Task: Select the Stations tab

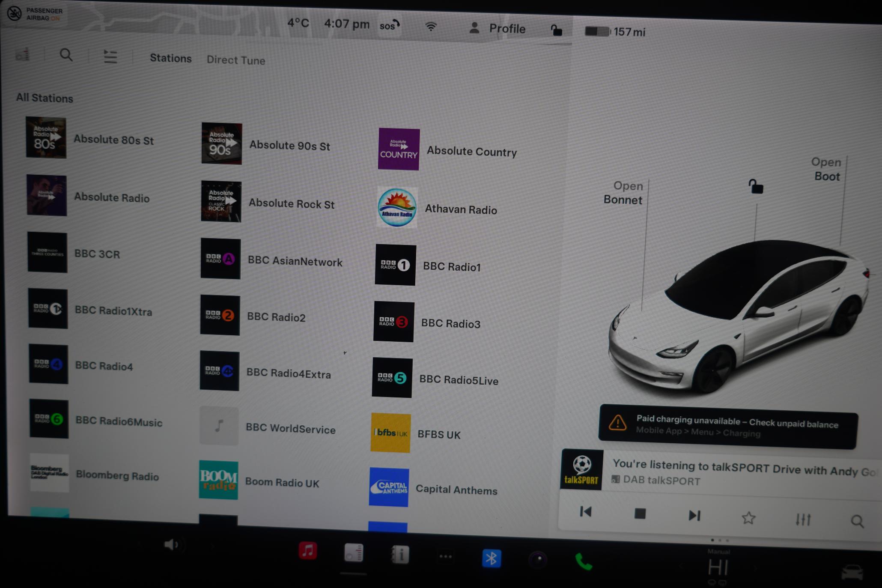Action: pyautogui.click(x=169, y=60)
